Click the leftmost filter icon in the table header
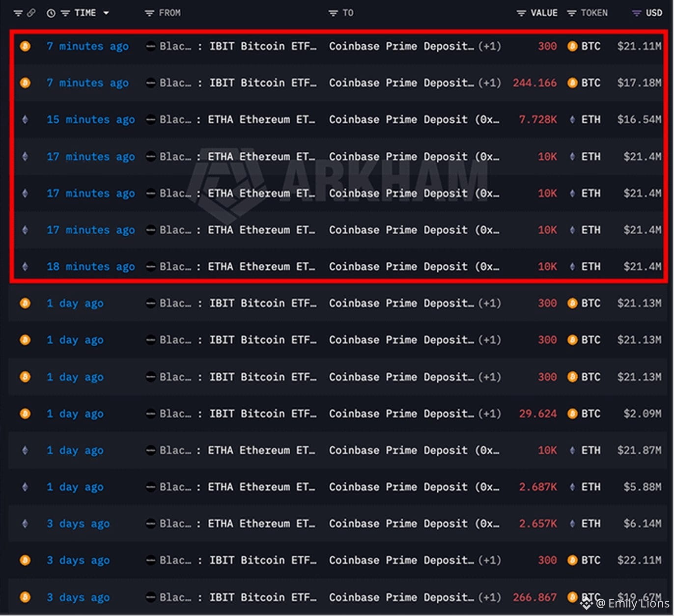Screen dimensions: 674x616 pos(18,13)
